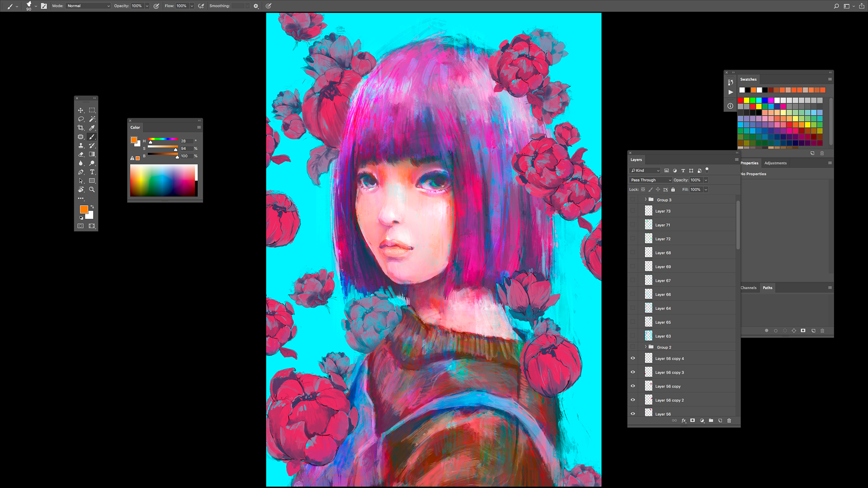Choose the Crop tool in toolbox
Screen dimensions: 868x488
pyautogui.click(x=81, y=128)
